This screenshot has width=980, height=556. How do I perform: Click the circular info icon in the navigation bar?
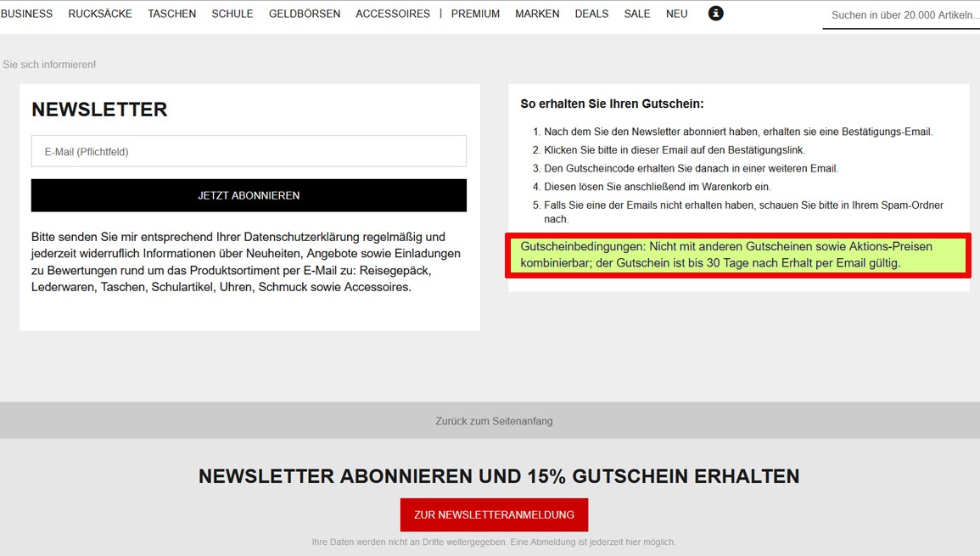715,13
